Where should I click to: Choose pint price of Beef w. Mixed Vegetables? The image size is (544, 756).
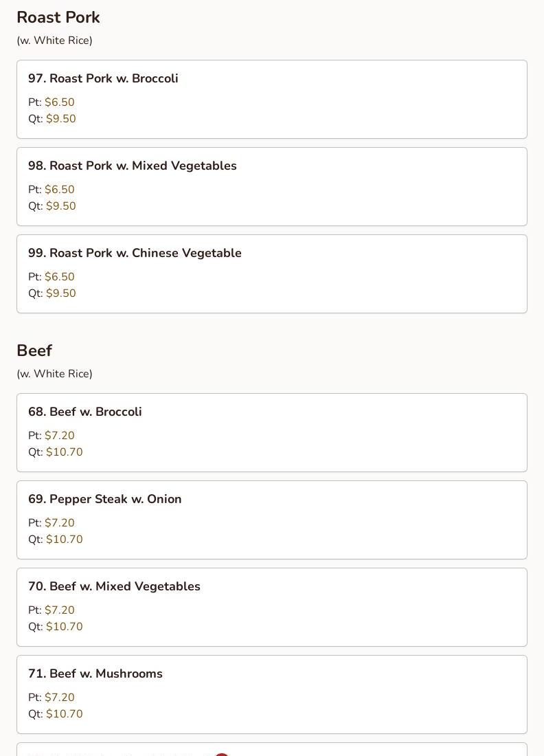(59, 610)
